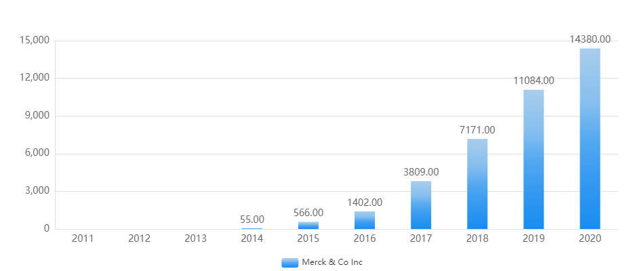This screenshot has width=644, height=271.
Task: Select the 2019 bar
Action: point(534,159)
